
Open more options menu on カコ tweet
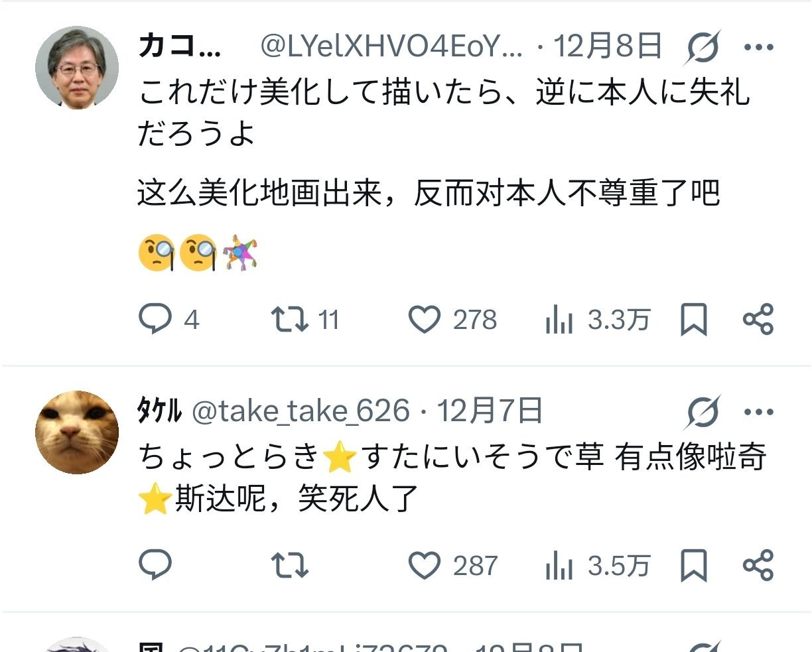click(759, 47)
